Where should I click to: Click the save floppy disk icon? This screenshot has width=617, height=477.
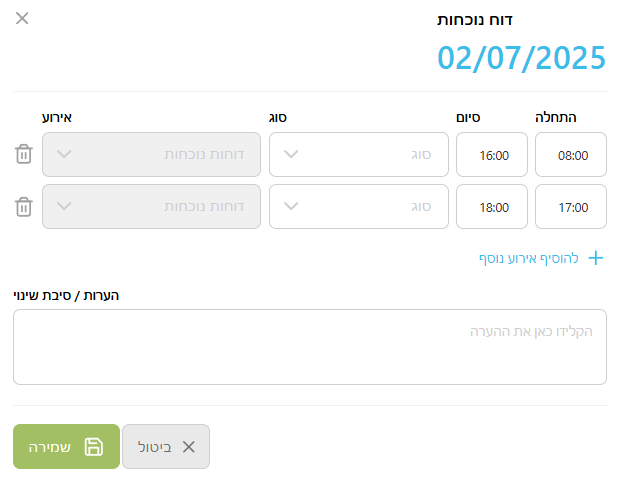(x=93, y=447)
